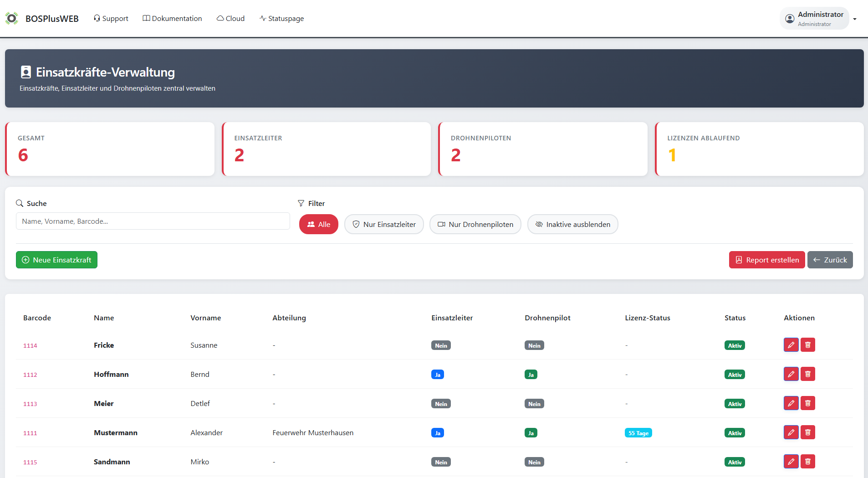This screenshot has width=868, height=478.
Task: Toggle Inaktive ausblenden filter
Action: pyautogui.click(x=572, y=224)
